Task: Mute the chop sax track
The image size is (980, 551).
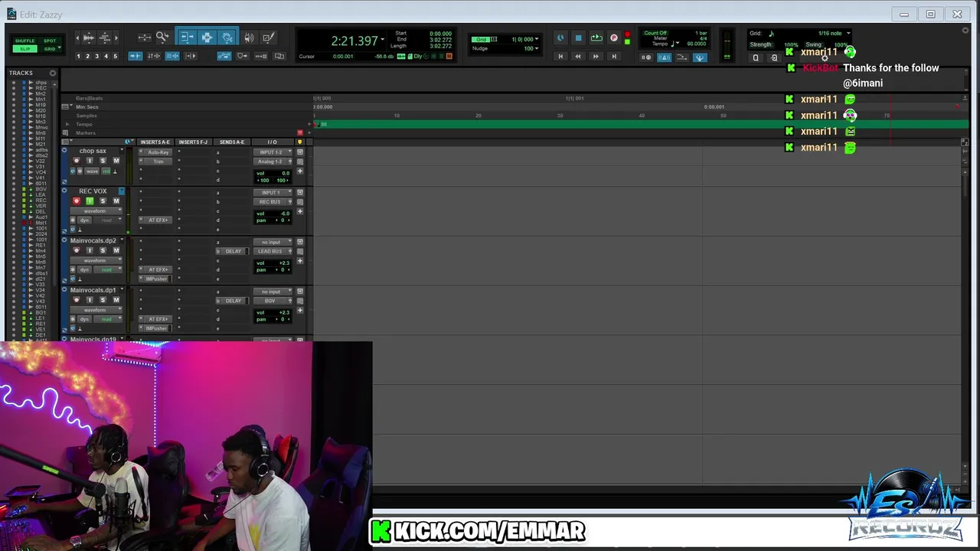Action: coord(116,161)
